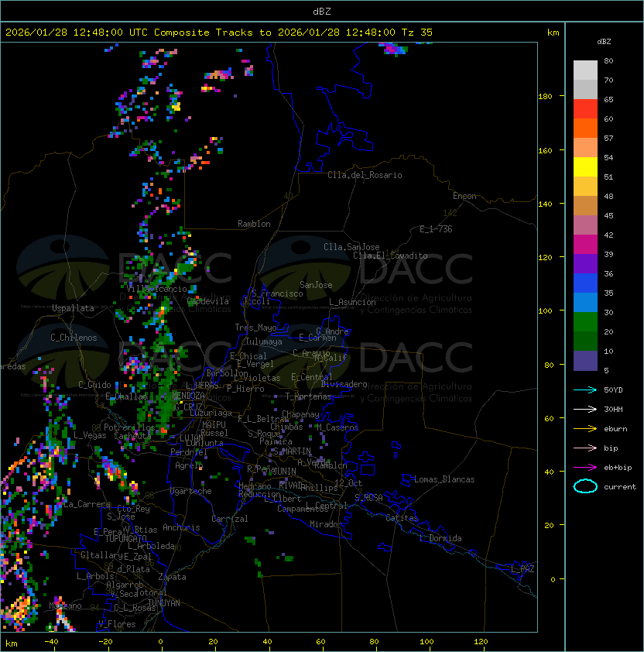This screenshot has width=644, height=652.
Task: Click the dBZ title at top
Action: 322,12
